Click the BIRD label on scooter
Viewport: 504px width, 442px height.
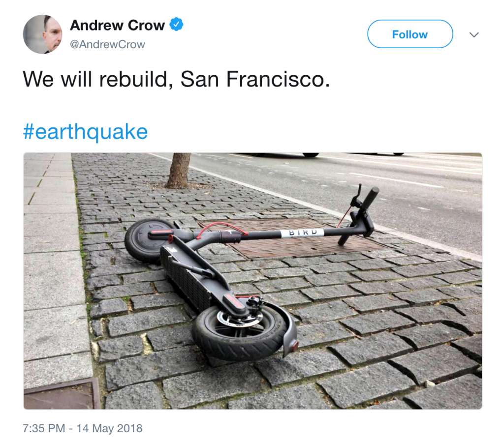[303, 232]
